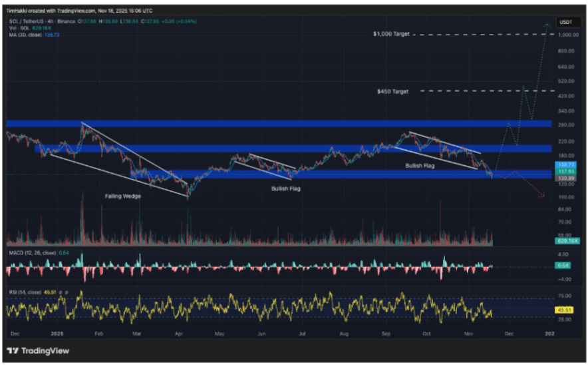The image size is (588, 365).
Task: Click the green last price tag 137.91
Action: (566, 171)
